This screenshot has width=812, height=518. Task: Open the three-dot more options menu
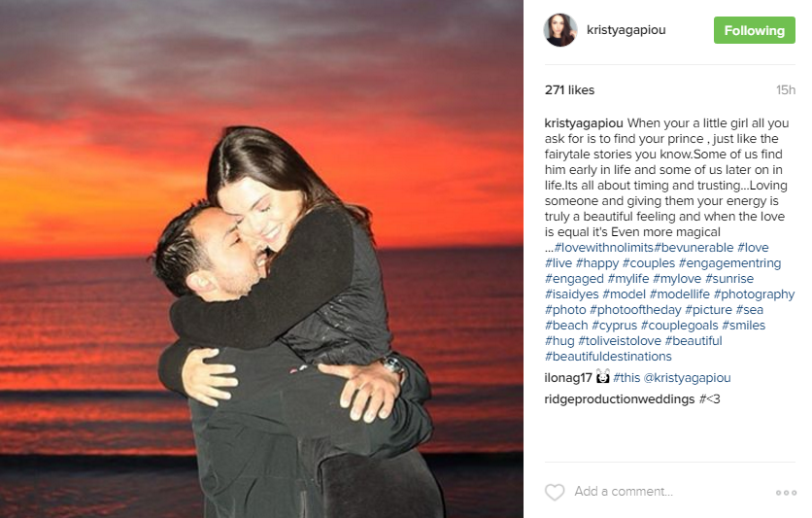point(786,493)
